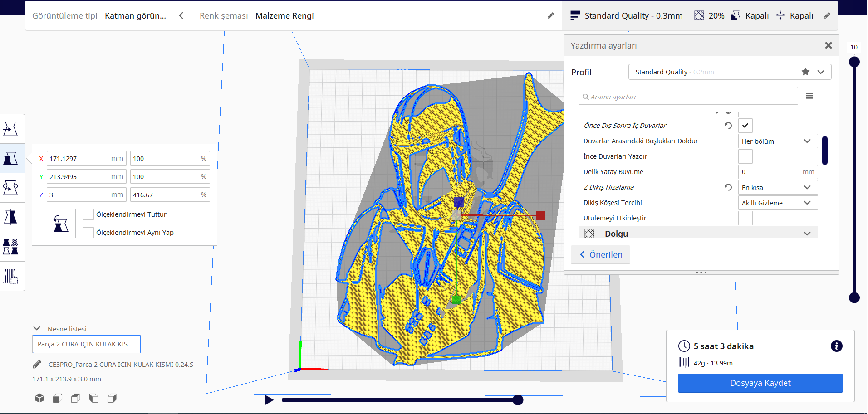Viewport: 868px width, 414px height.
Task: Click the X dimension mm field
Action: (x=86, y=158)
